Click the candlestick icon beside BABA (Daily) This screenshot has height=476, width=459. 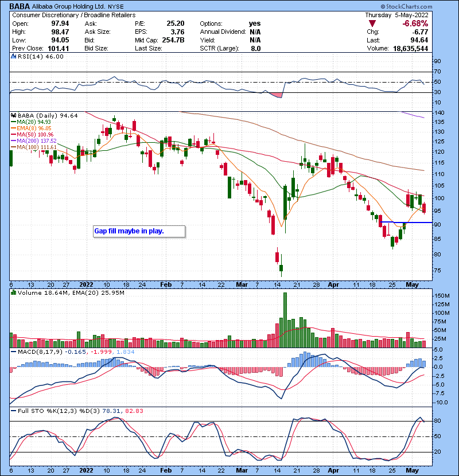coord(13,115)
